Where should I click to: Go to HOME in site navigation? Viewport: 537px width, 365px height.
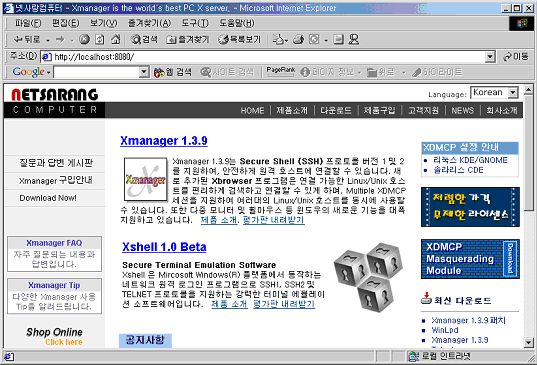coord(252,111)
